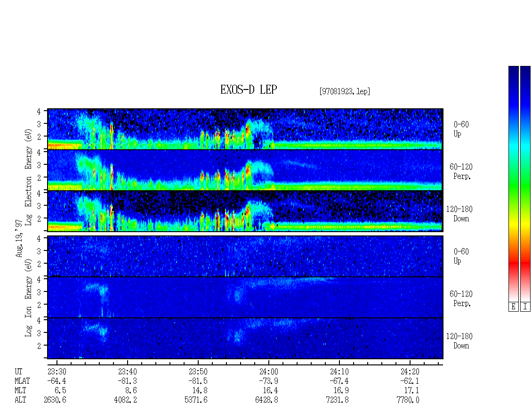Select the 24:10 time tick label
Viewport: 532px width, 412px height.
coord(339,372)
